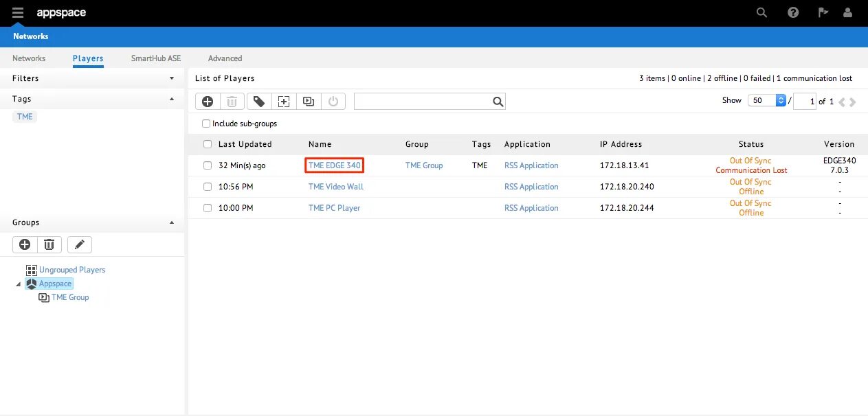
Task: Open RSS Application for TME PC Player
Action: click(x=531, y=208)
